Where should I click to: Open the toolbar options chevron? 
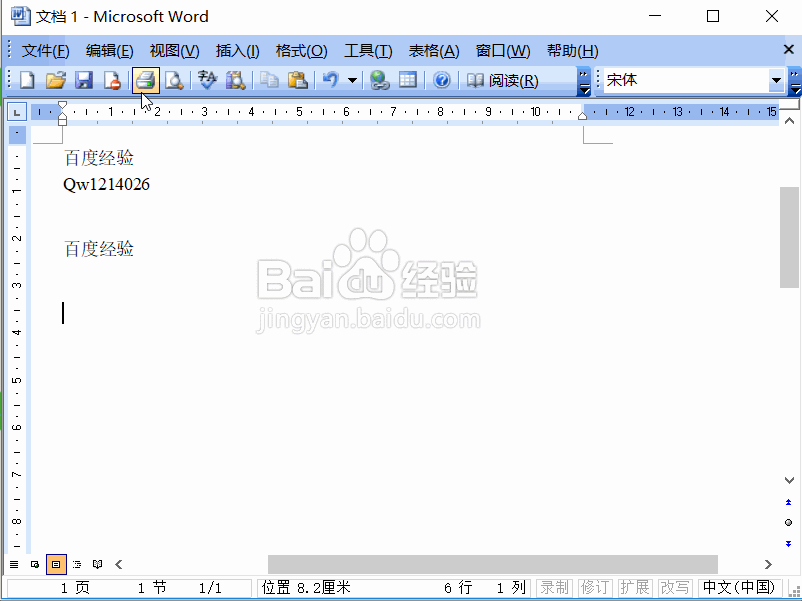coord(584,80)
